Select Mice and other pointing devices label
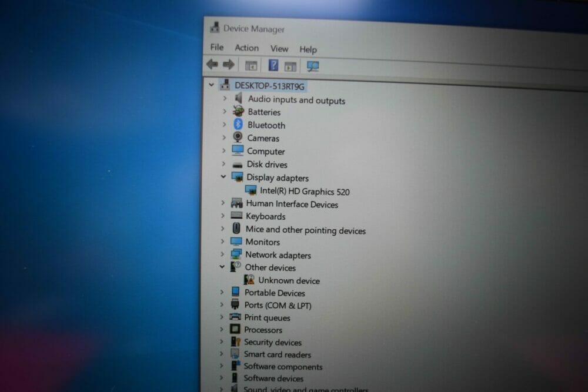Image resolution: width=588 pixels, height=392 pixels. 306,230
